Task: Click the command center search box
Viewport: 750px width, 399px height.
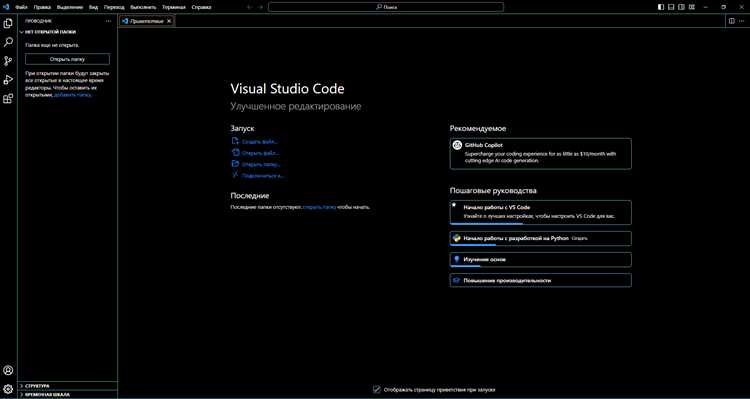Action: (x=386, y=7)
